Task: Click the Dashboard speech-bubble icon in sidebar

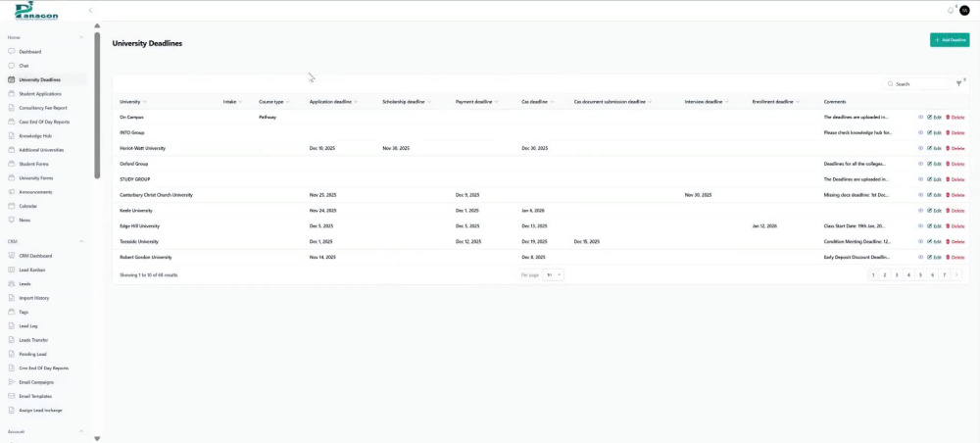Action: pyautogui.click(x=11, y=52)
